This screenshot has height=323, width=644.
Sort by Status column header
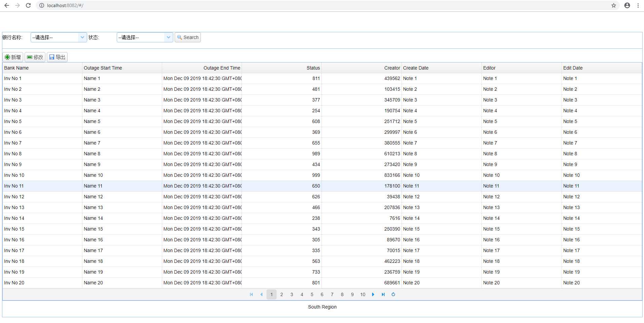pyautogui.click(x=282, y=68)
